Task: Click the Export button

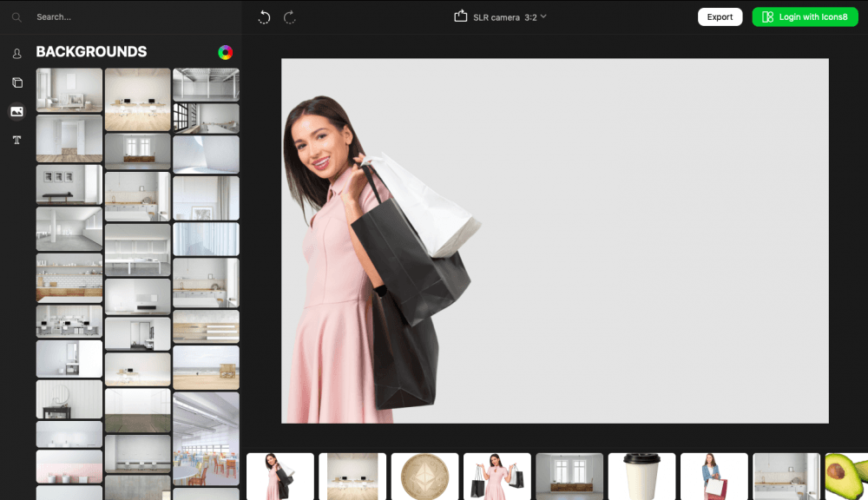Action: coord(720,17)
